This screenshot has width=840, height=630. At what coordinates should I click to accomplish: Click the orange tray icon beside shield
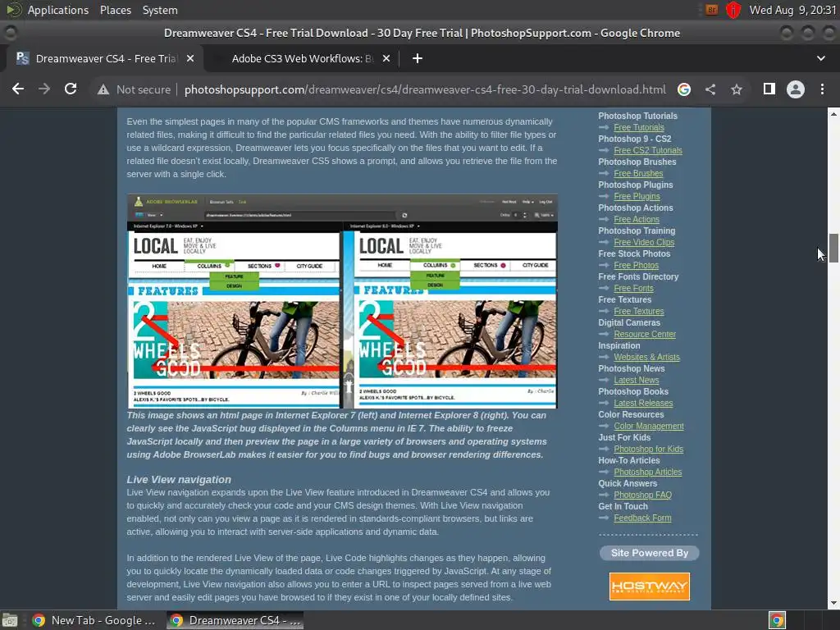712,10
